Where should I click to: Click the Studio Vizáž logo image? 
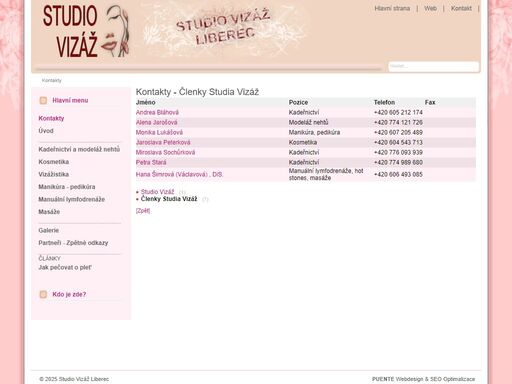point(86,31)
